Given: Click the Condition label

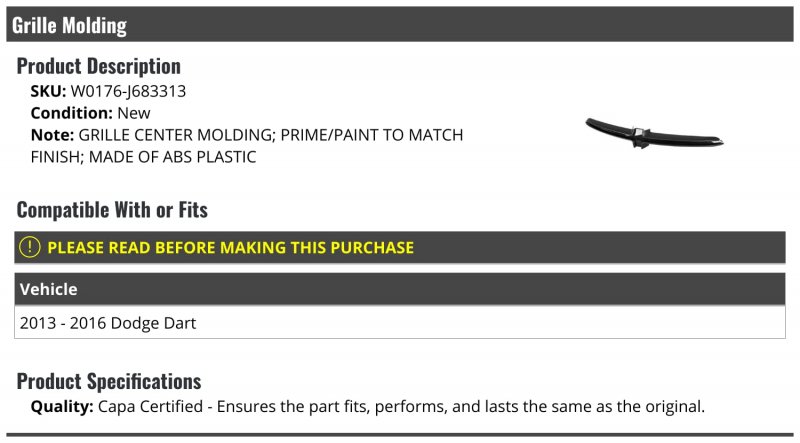Looking at the screenshot, I should (x=71, y=113).
